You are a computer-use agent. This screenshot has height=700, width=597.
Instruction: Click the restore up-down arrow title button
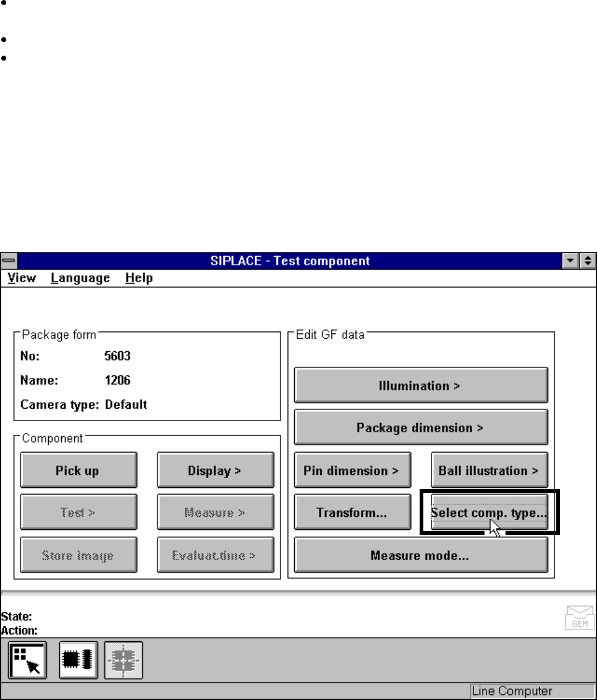click(x=588, y=261)
